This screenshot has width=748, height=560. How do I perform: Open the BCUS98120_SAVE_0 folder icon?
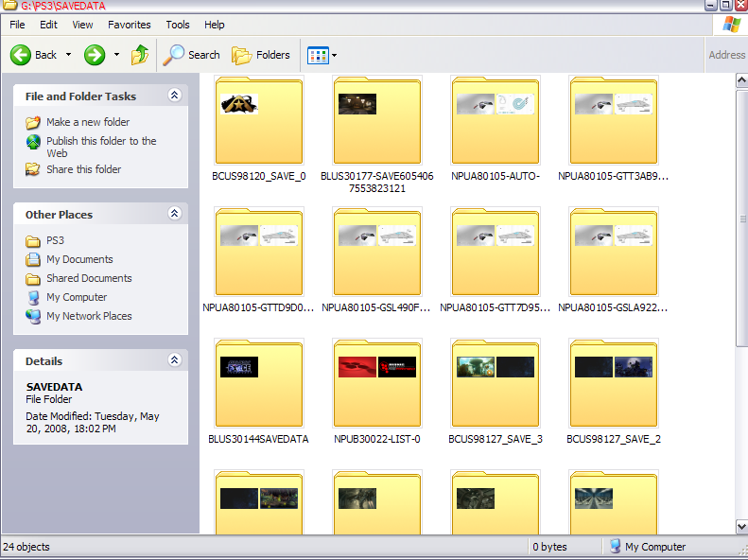(259, 120)
